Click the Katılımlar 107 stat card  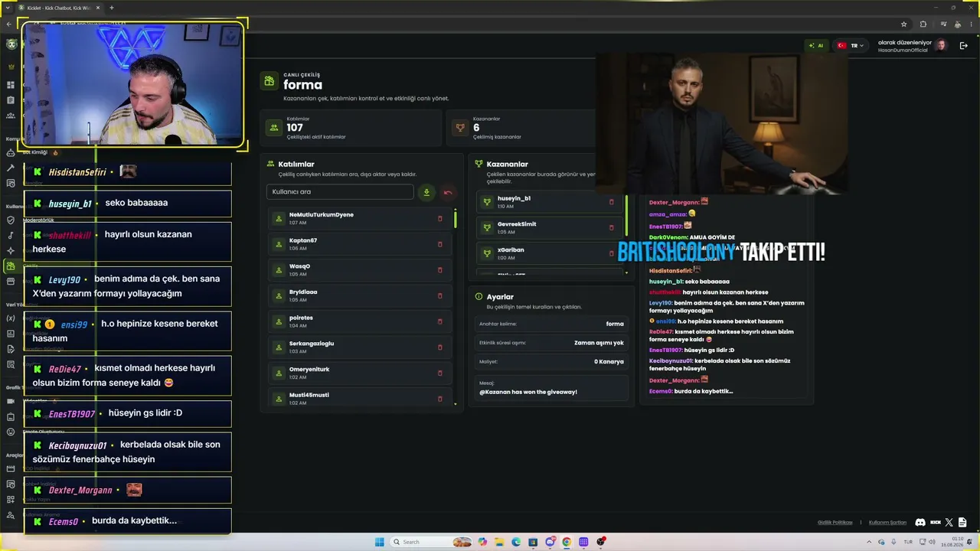click(351, 128)
